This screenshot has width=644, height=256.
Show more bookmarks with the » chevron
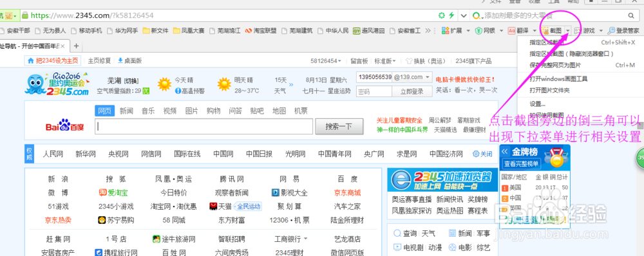pos(428,30)
